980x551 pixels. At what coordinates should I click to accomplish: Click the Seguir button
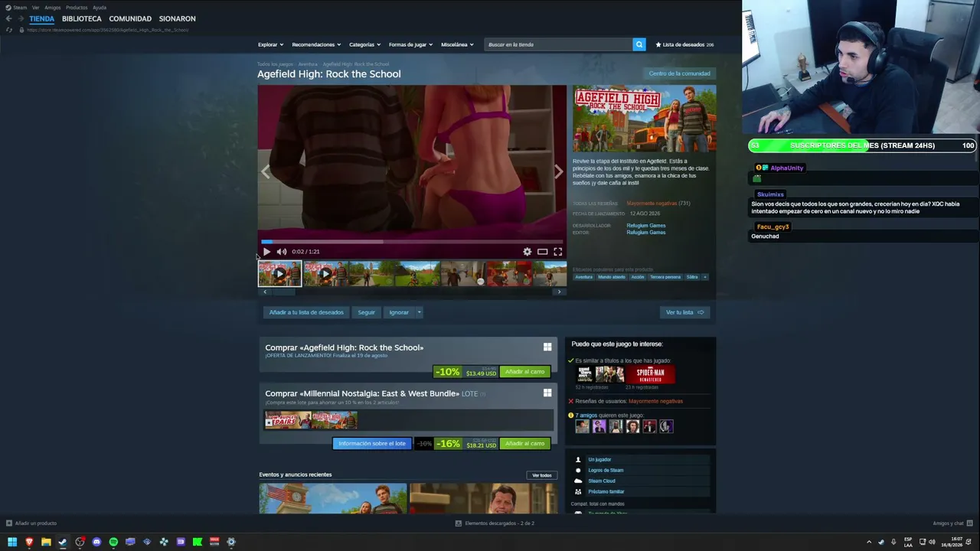366,312
